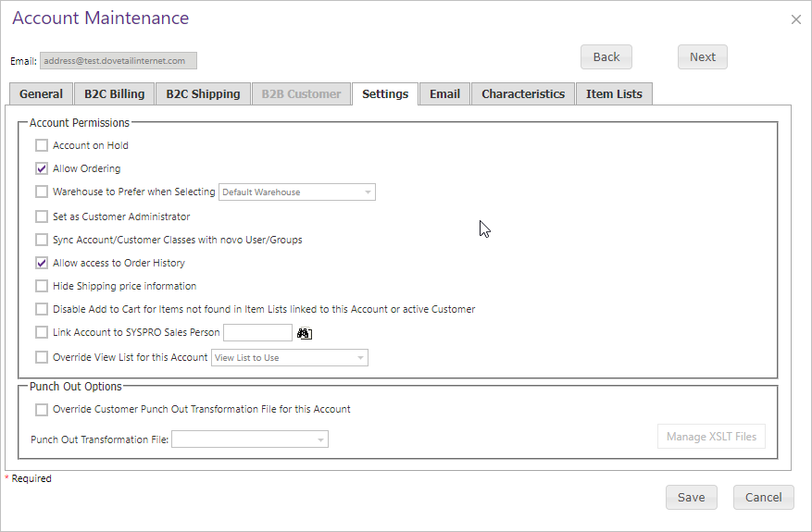The height and width of the screenshot is (532, 812).
Task: Open the Default Warehouse dropdown
Action: (x=296, y=192)
